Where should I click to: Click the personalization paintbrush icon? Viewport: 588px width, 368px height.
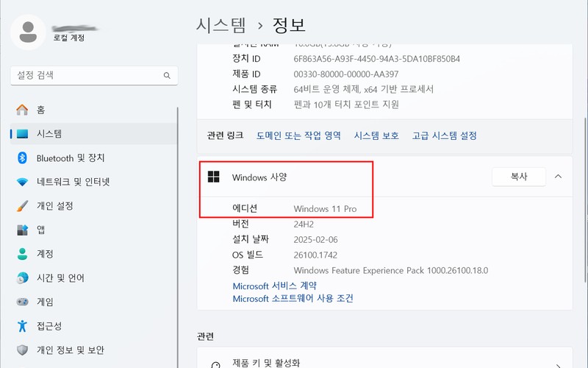pyautogui.click(x=22, y=206)
